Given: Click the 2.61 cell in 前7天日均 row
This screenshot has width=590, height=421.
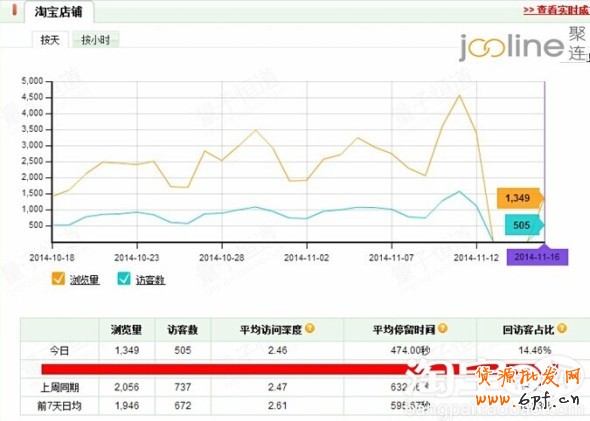Looking at the screenshot, I should (x=278, y=406).
